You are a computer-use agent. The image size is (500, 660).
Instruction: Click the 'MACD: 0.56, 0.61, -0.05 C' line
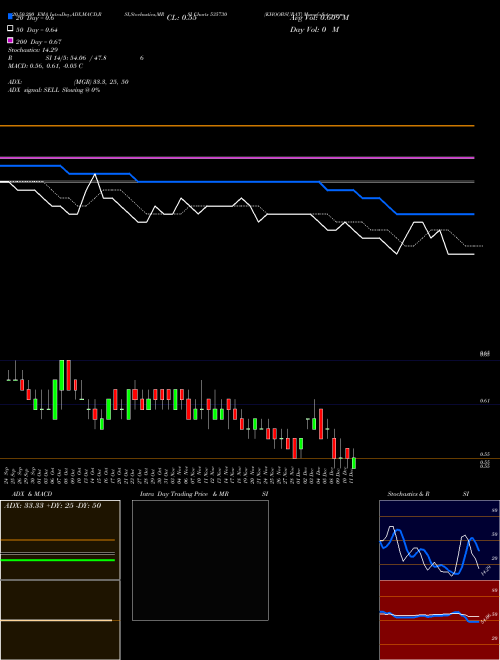pyautogui.click(x=45, y=66)
